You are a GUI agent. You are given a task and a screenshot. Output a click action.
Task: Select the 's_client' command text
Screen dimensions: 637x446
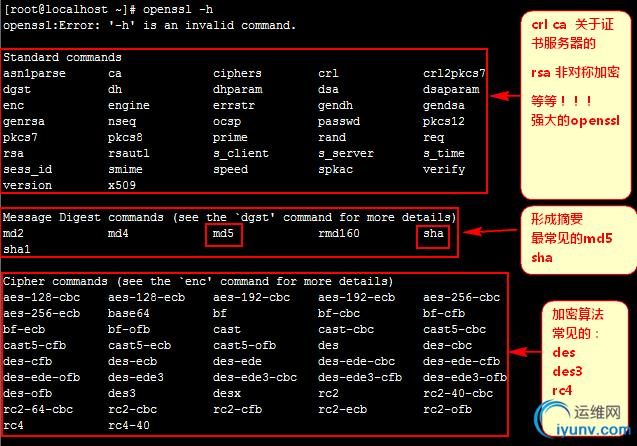coord(240,154)
